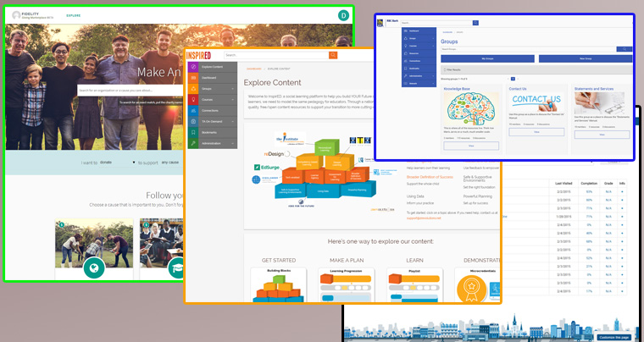Expand the Groups submenu arrow in InspirED

pyautogui.click(x=232, y=89)
